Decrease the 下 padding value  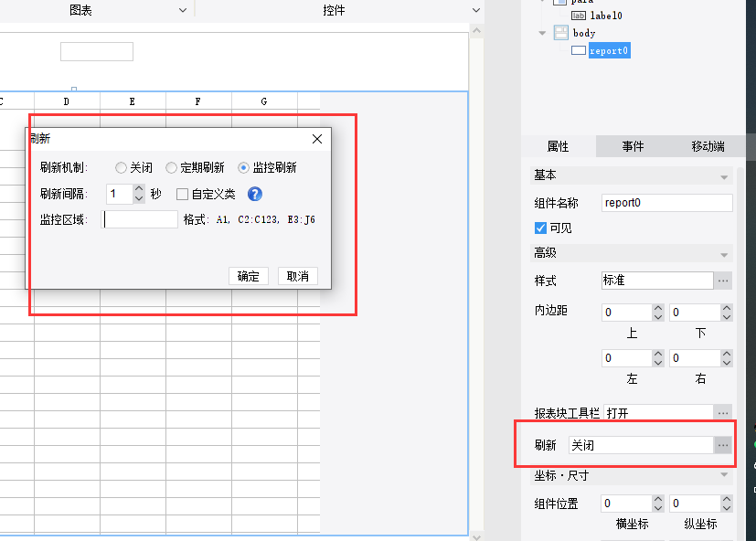pyautogui.click(x=727, y=317)
